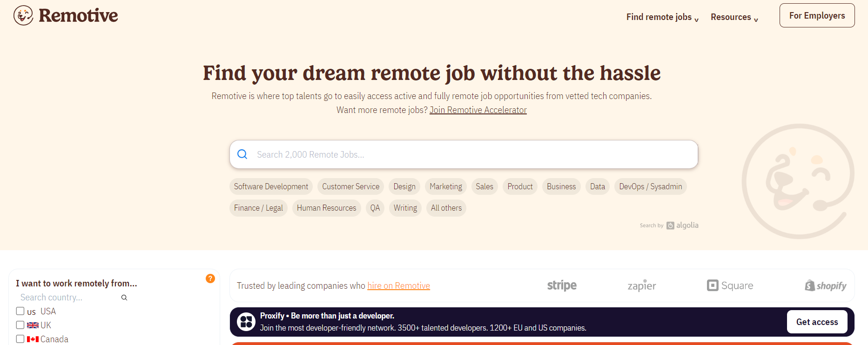Image resolution: width=868 pixels, height=345 pixels.
Task: Click the orange help question mark icon
Action: coord(210,279)
